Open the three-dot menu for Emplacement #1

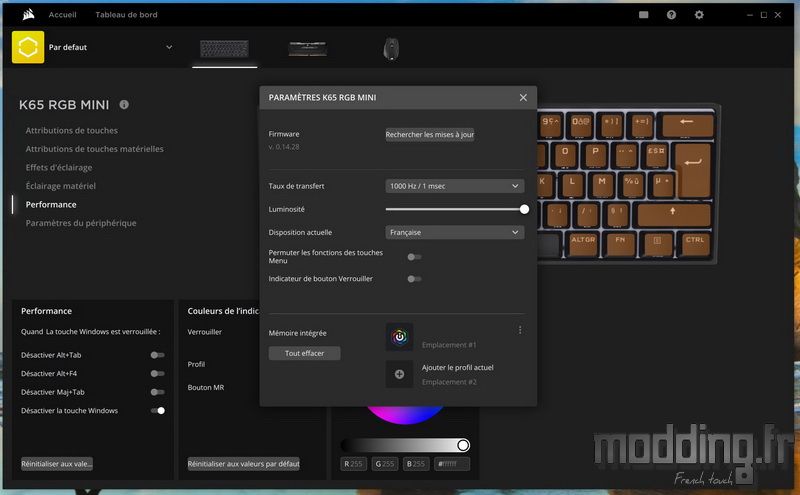click(x=520, y=330)
